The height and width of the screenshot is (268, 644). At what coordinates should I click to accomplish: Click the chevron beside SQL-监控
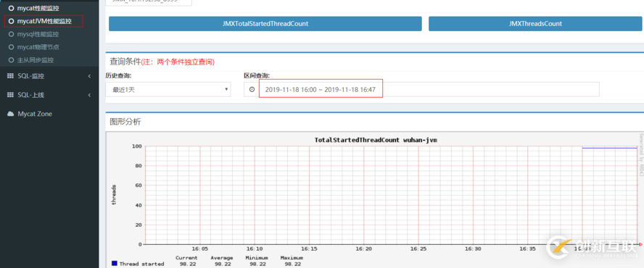coord(89,76)
